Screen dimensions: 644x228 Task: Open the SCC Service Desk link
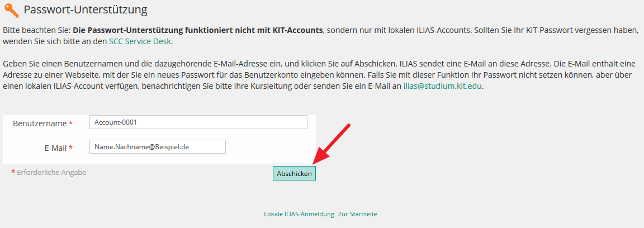pyautogui.click(x=140, y=41)
